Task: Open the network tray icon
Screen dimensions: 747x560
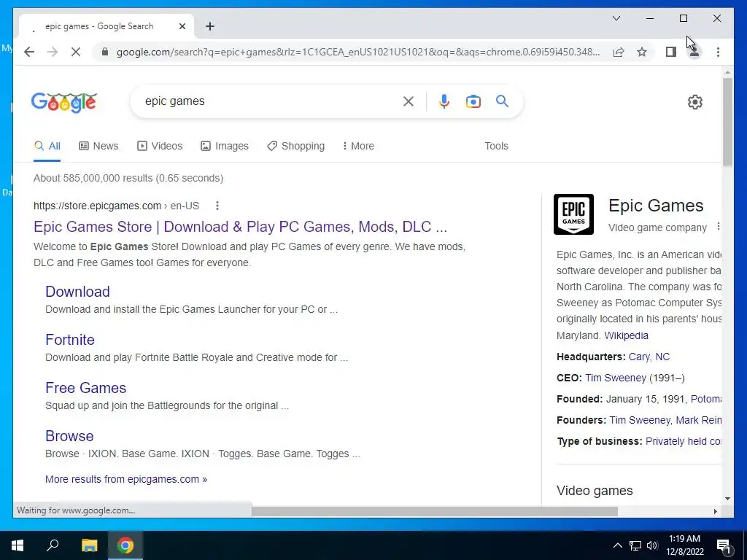Action: point(635,545)
